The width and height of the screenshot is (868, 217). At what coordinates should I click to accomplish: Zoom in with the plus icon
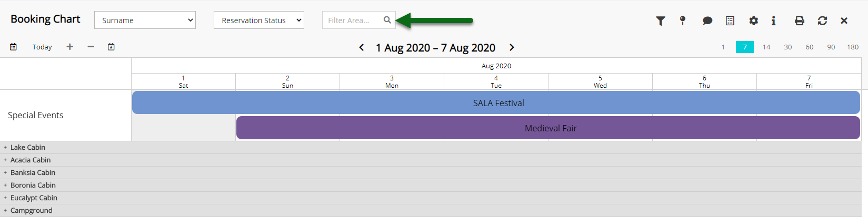69,47
